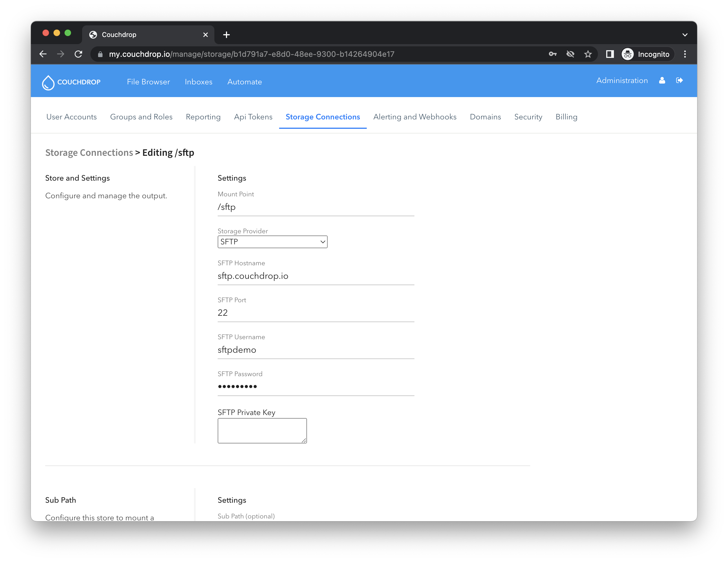This screenshot has height=562, width=728.
Task: Select the Couchdrop browser tab
Action: click(x=148, y=35)
